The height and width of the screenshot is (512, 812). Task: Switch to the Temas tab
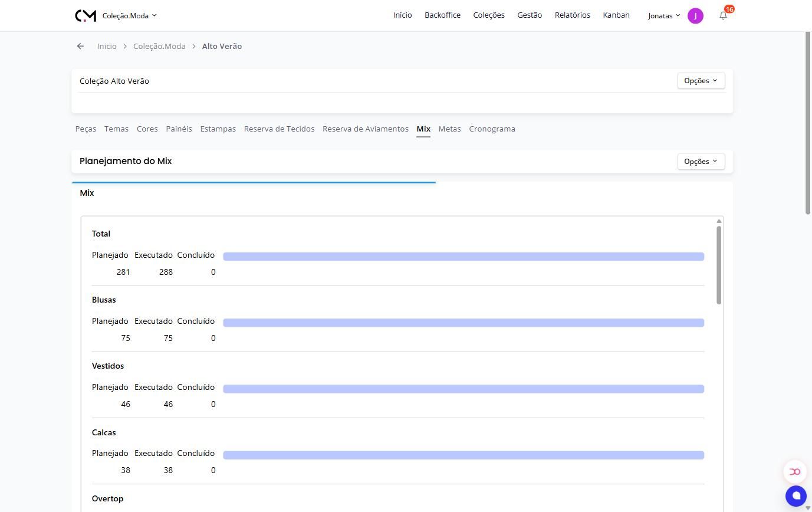tap(116, 129)
